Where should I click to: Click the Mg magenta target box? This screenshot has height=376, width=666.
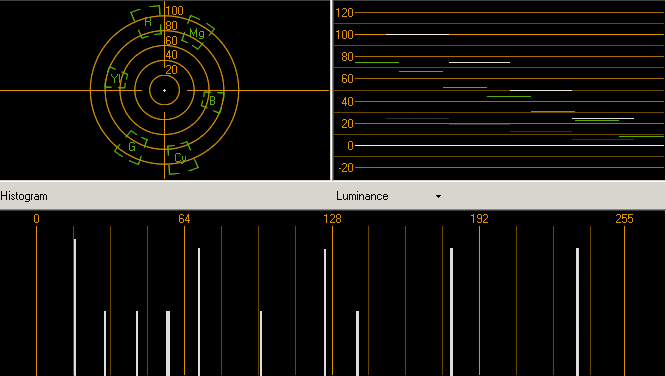(198, 32)
